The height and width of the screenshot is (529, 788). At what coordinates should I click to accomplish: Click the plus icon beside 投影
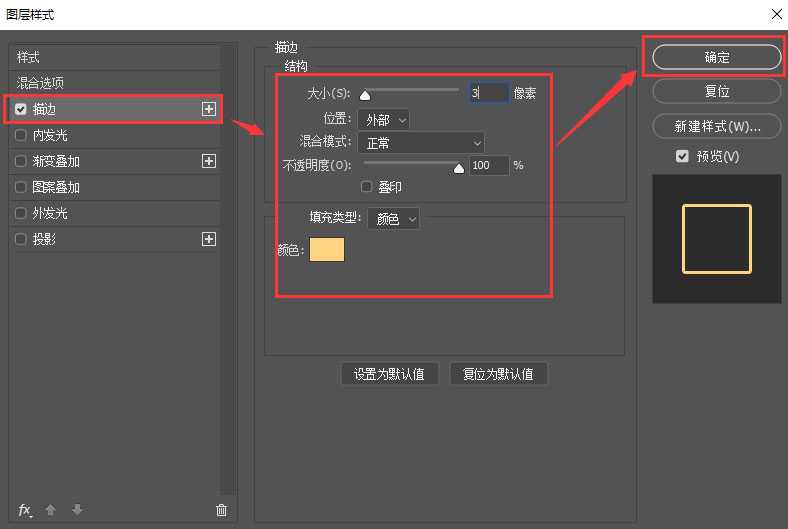(209, 239)
